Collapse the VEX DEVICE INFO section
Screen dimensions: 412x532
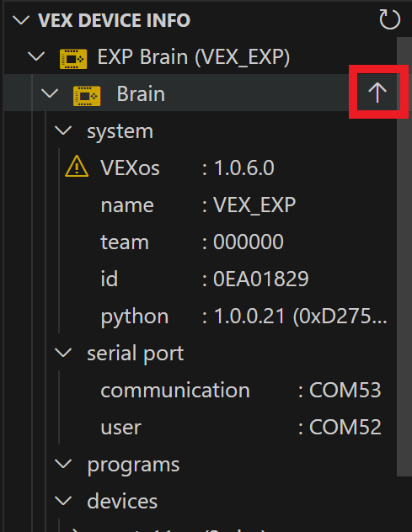click(21, 20)
